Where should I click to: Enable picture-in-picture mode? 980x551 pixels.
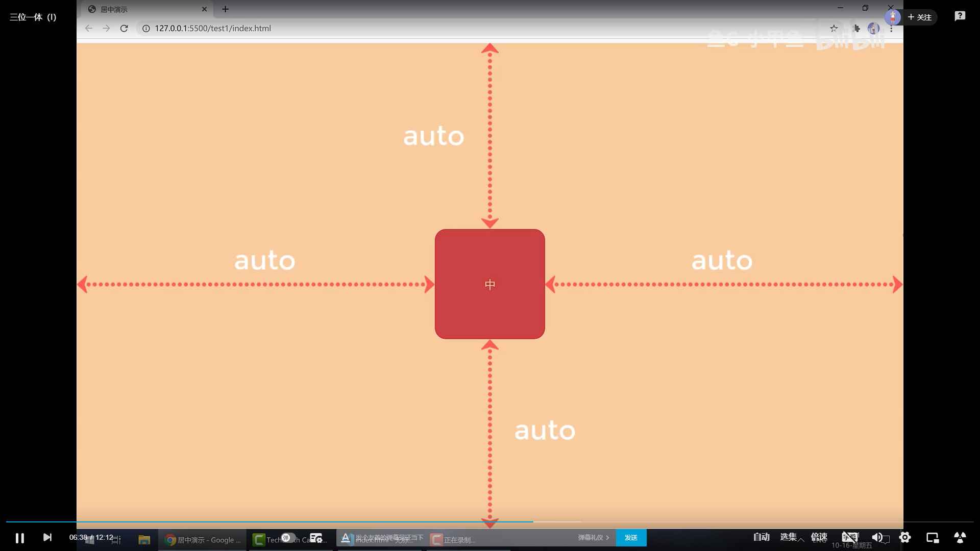tap(933, 537)
